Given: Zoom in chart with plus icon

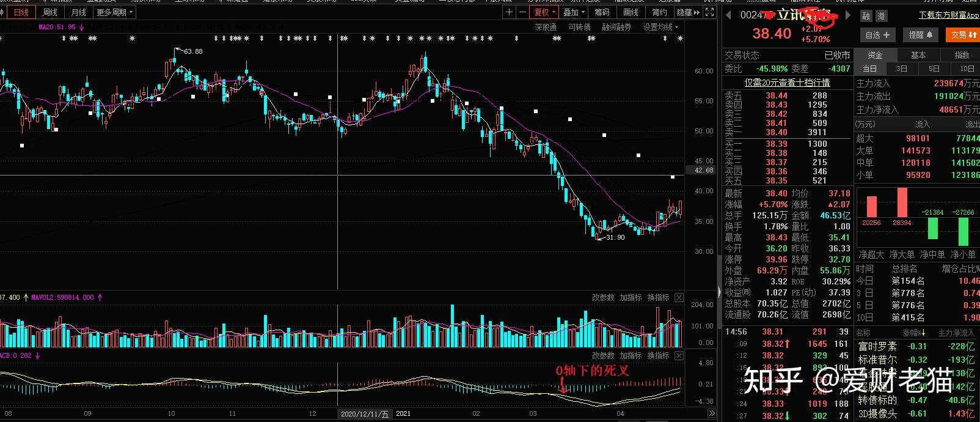Looking at the screenshot, I should click(509, 12).
